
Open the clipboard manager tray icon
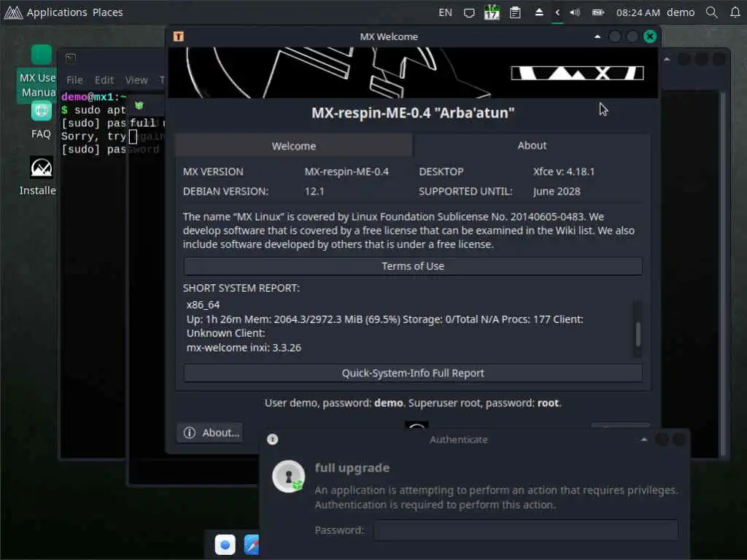click(x=515, y=12)
